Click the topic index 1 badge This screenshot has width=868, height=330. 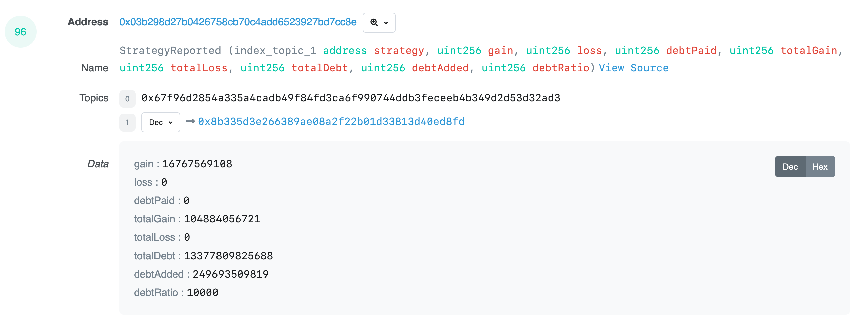[x=127, y=122]
